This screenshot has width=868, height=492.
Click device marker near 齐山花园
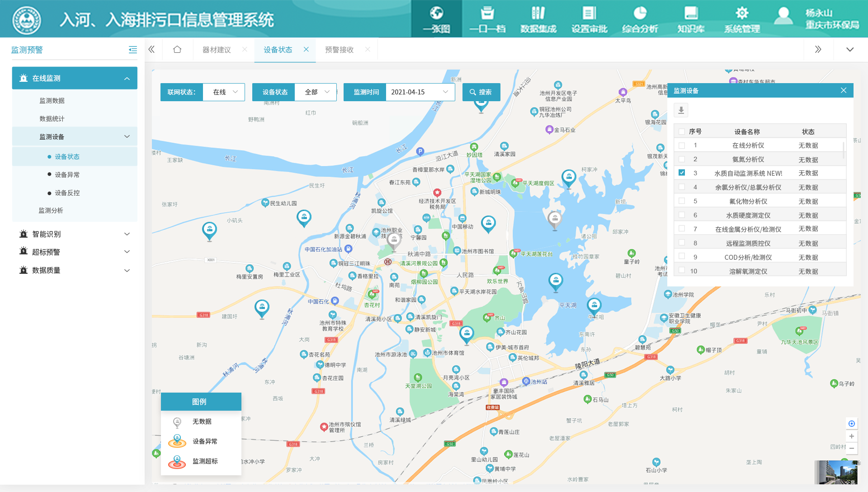(467, 335)
